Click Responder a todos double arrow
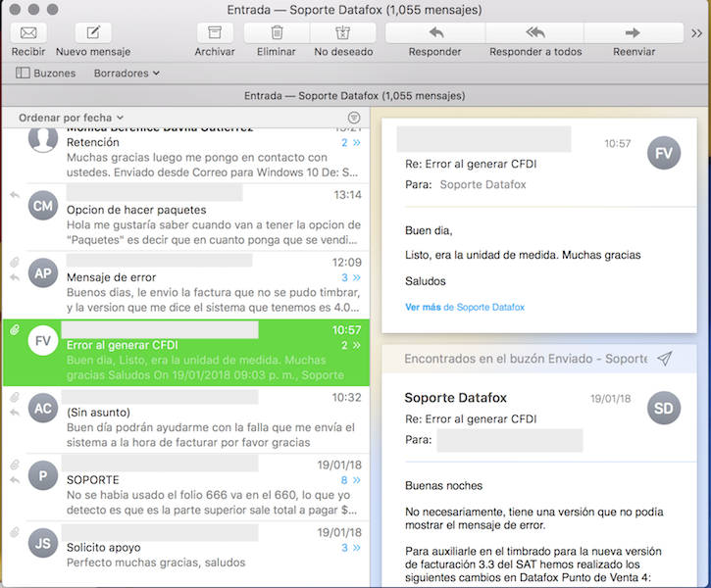The height and width of the screenshot is (588, 711). point(535,32)
